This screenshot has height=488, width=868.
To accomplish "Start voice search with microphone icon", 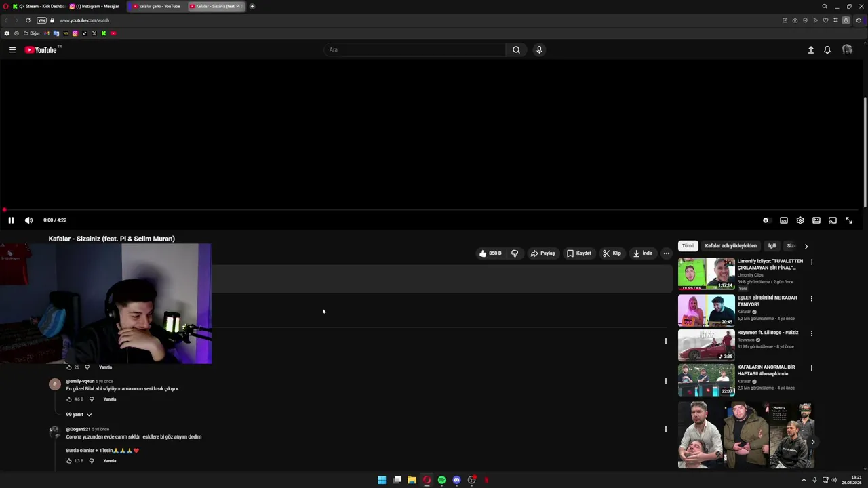I will click(539, 49).
